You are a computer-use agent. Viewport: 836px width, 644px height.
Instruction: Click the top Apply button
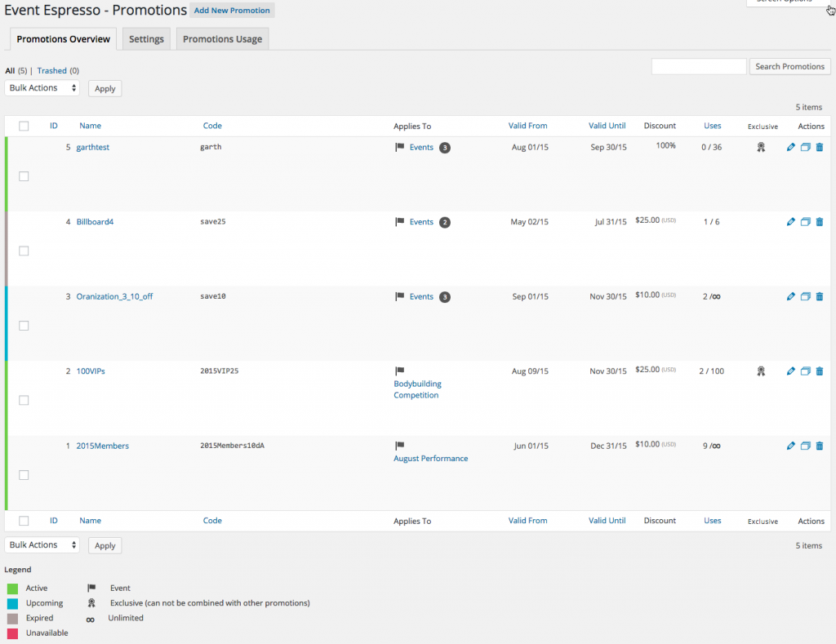(x=105, y=88)
